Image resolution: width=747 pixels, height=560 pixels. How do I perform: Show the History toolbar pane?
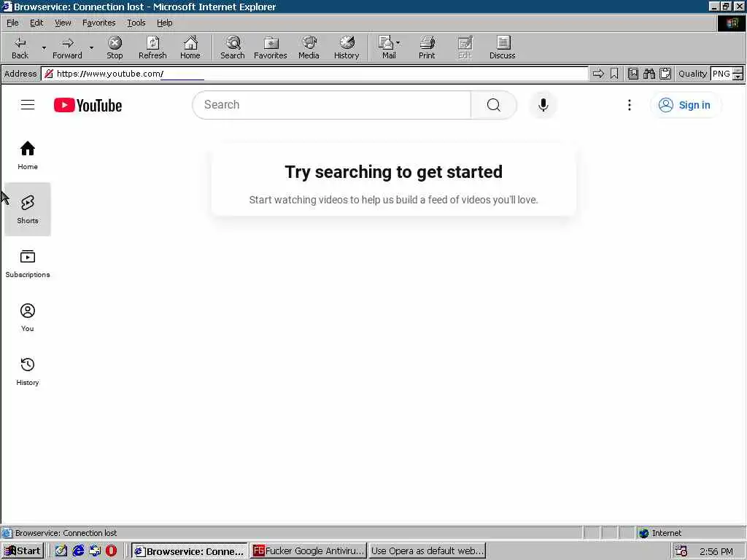pyautogui.click(x=347, y=47)
